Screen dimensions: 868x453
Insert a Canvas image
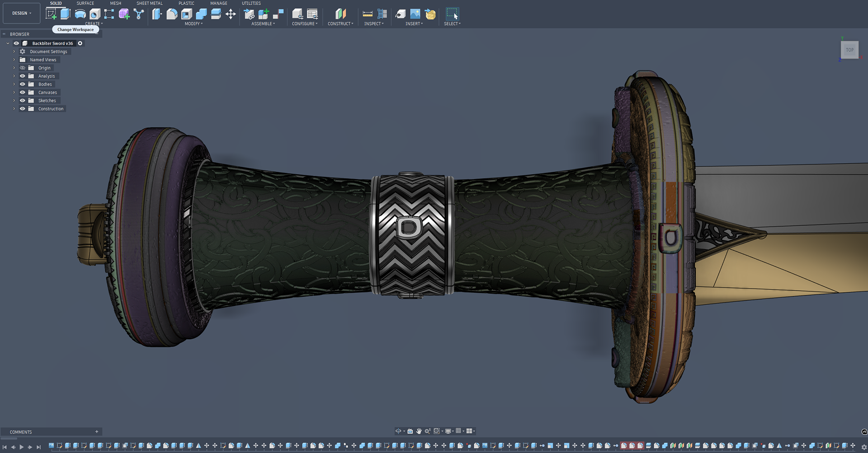pos(415,14)
